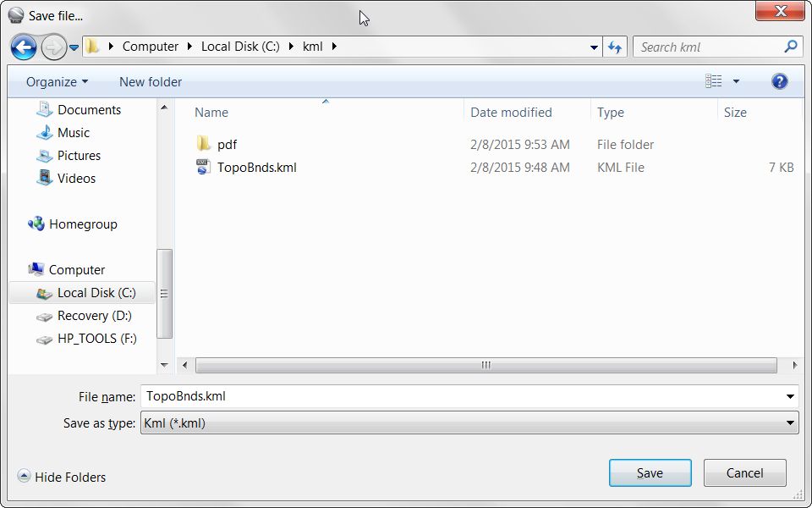
Task: Click the horizontal scrollbar thumb in file list
Action: pos(486,365)
